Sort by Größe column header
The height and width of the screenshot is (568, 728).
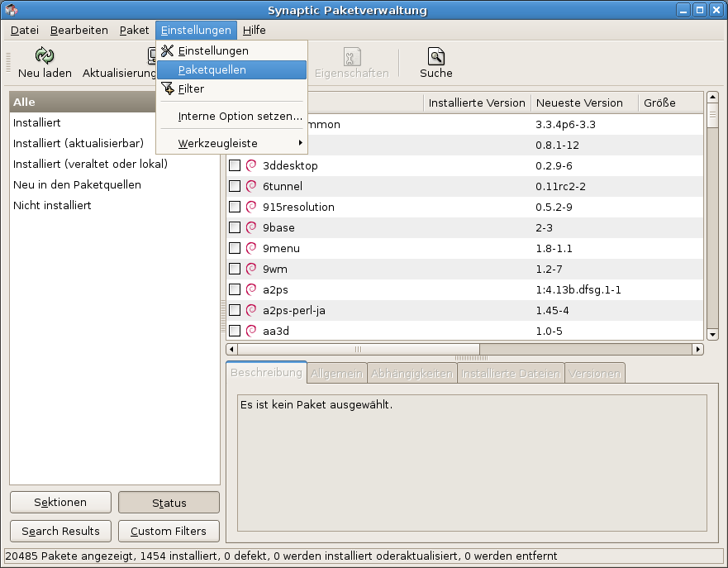tap(671, 103)
